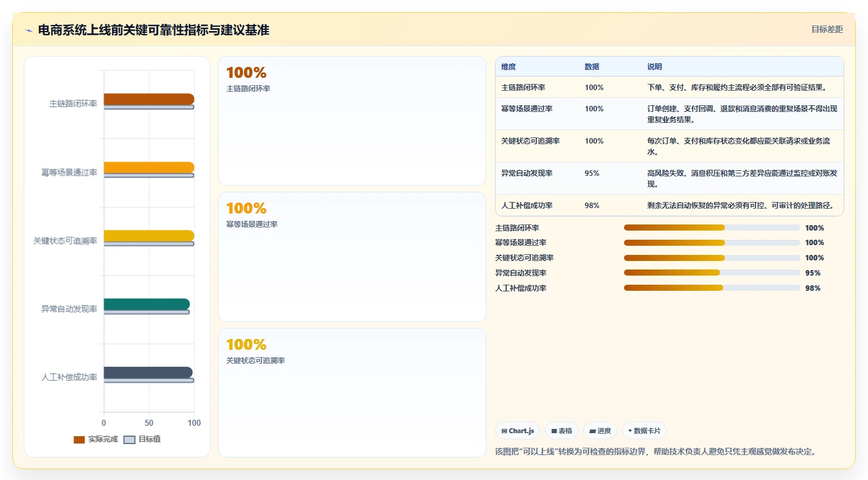This screenshot has width=868, height=480.
Task: Click the 主链路闭环率 bar in the chart
Action: pyautogui.click(x=149, y=99)
